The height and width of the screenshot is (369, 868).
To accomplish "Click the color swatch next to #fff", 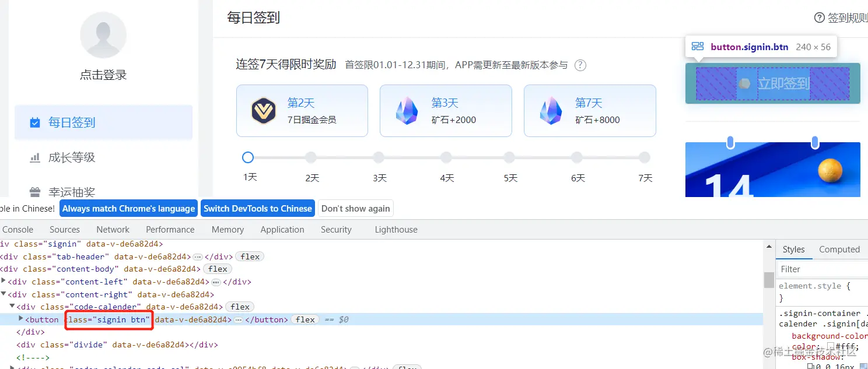I will pyautogui.click(x=831, y=346).
